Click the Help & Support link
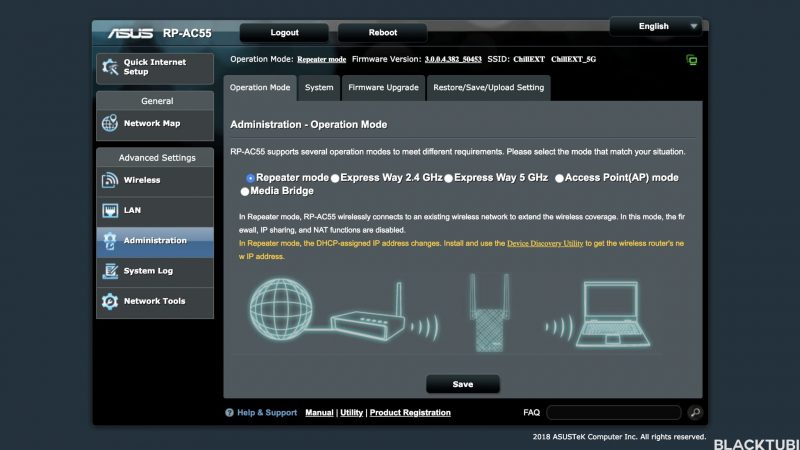Viewport: 800px width, 450px height. tap(267, 413)
